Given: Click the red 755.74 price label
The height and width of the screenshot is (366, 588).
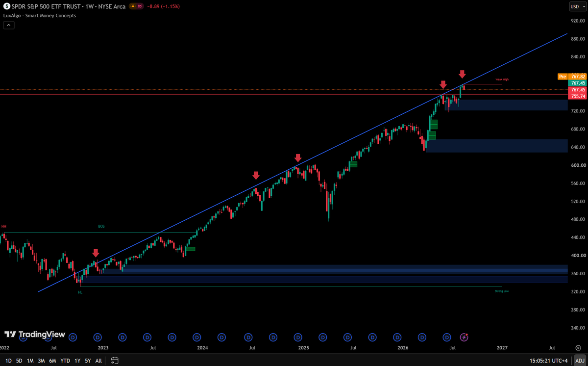Looking at the screenshot, I should click(577, 96).
